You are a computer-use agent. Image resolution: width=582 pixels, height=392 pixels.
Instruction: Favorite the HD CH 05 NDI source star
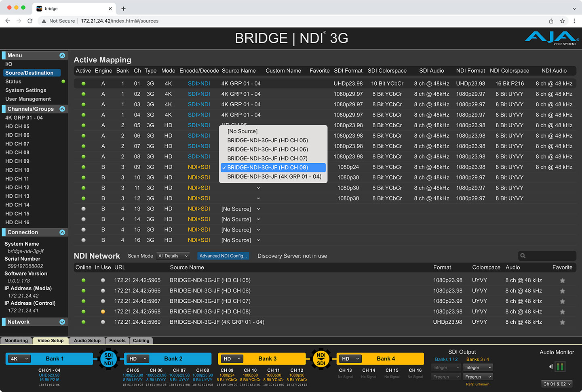pyautogui.click(x=562, y=280)
